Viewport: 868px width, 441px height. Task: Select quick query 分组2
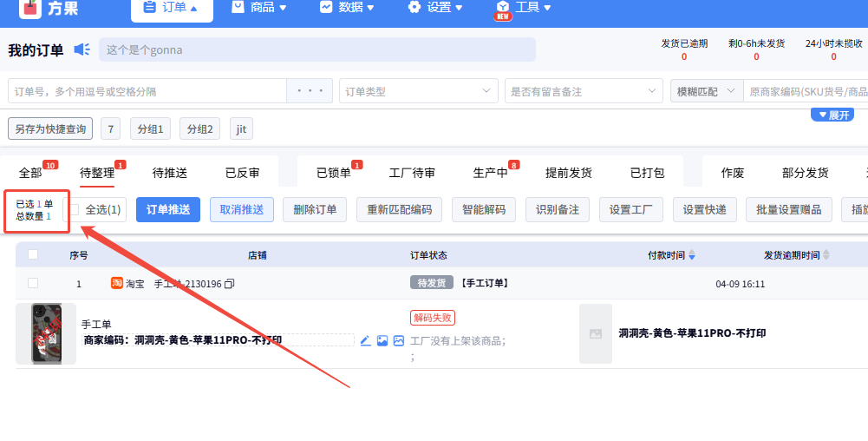point(199,128)
